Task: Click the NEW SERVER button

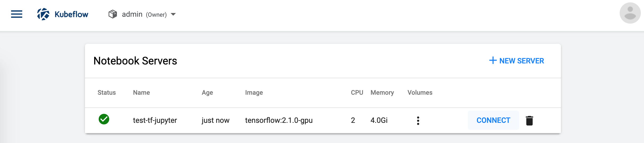Action: [517, 61]
